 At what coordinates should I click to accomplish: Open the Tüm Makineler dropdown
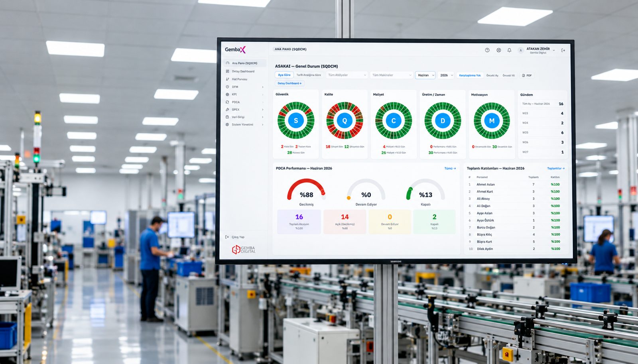pos(392,75)
